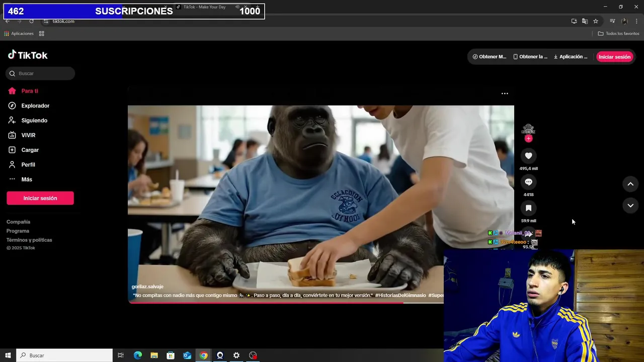Viewport: 644px width, 362px height.
Task: Open Settings gear on the taskbar
Action: pyautogui.click(x=236, y=355)
